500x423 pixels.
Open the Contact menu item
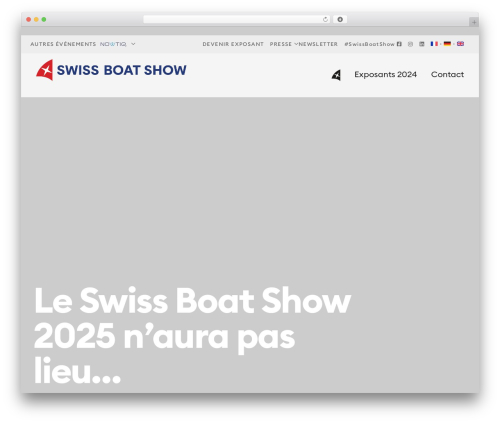point(447,74)
